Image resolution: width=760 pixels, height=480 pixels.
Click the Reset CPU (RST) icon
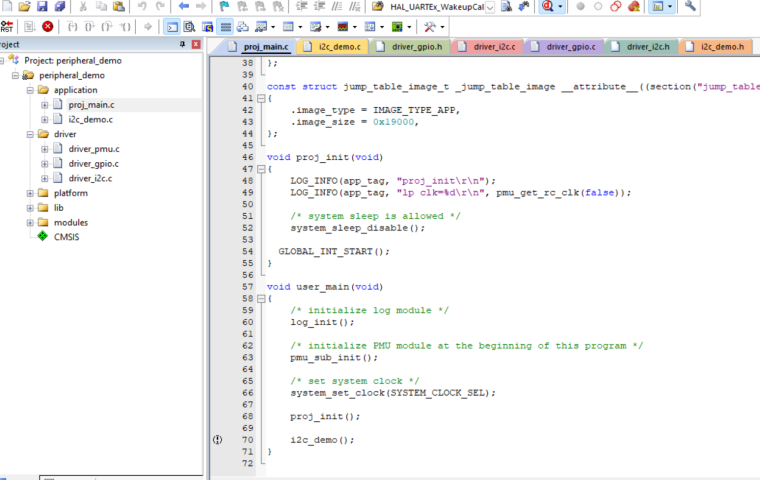7,26
